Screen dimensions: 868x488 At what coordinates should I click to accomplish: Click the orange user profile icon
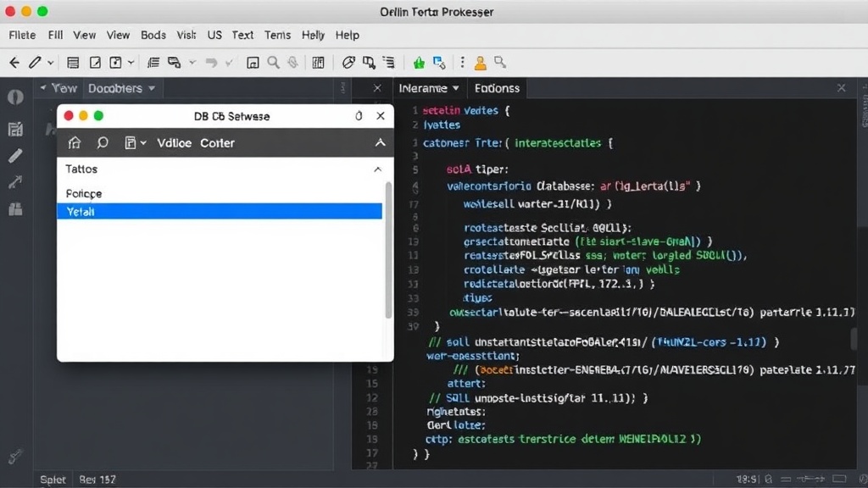point(481,63)
